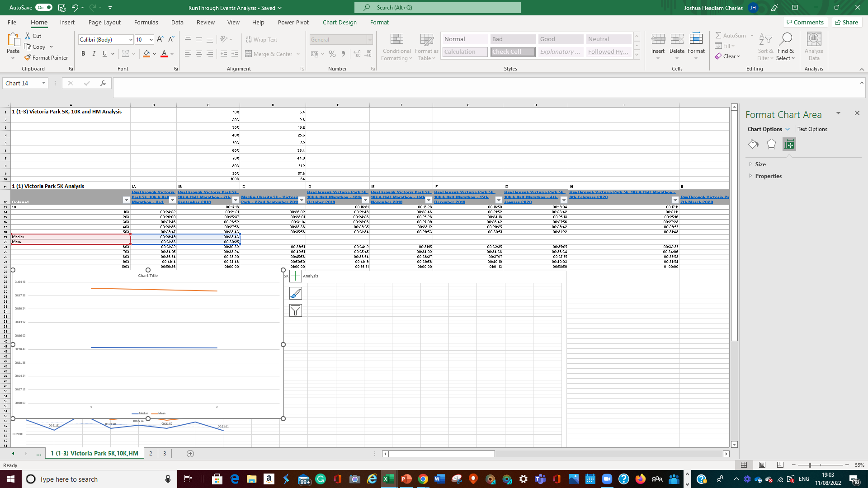Viewport: 868px width, 488px height.
Task: Open Text Options in format pane
Action: coord(812,129)
